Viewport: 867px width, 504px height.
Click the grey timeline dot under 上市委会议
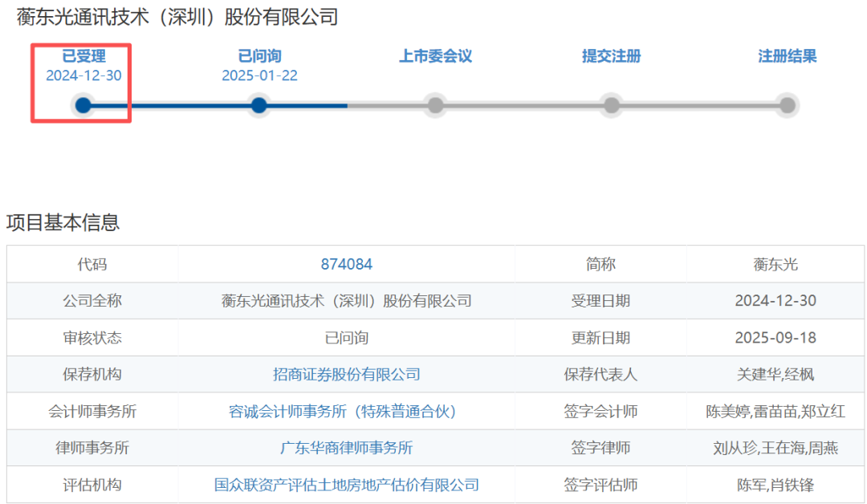pyautogui.click(x=435, y=105)
